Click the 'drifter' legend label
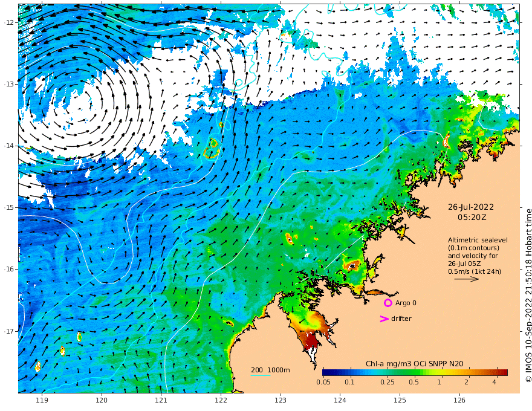532x411 pixels. tap(401, 319)
